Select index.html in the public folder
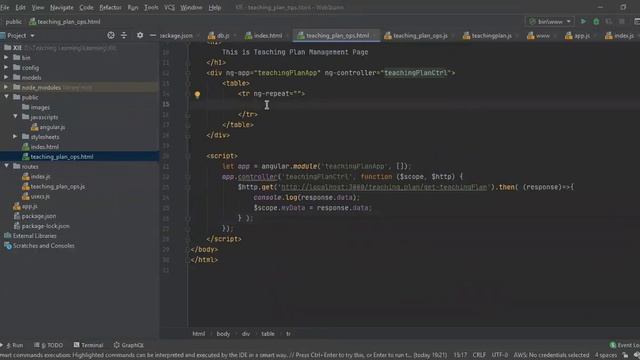Viewport: 640px width, 360px height. coord(44,147)
